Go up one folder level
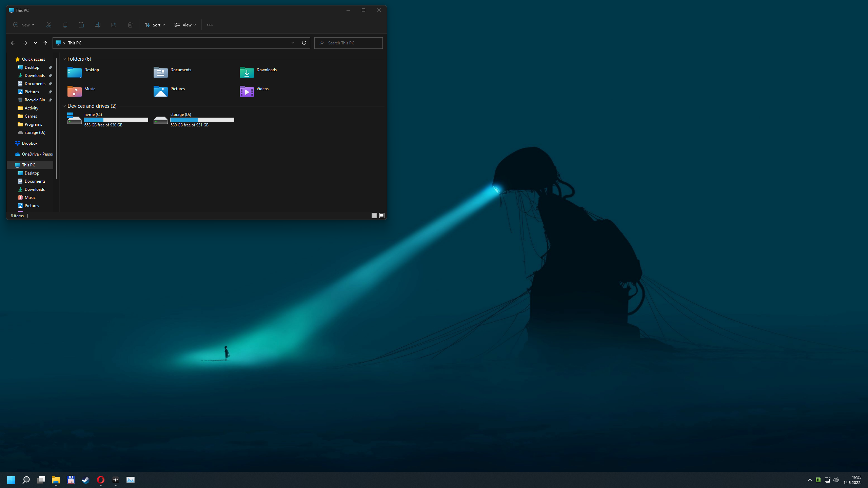This screenshot has height=488, width=868. pyautogui.click(x=45, y=43)
